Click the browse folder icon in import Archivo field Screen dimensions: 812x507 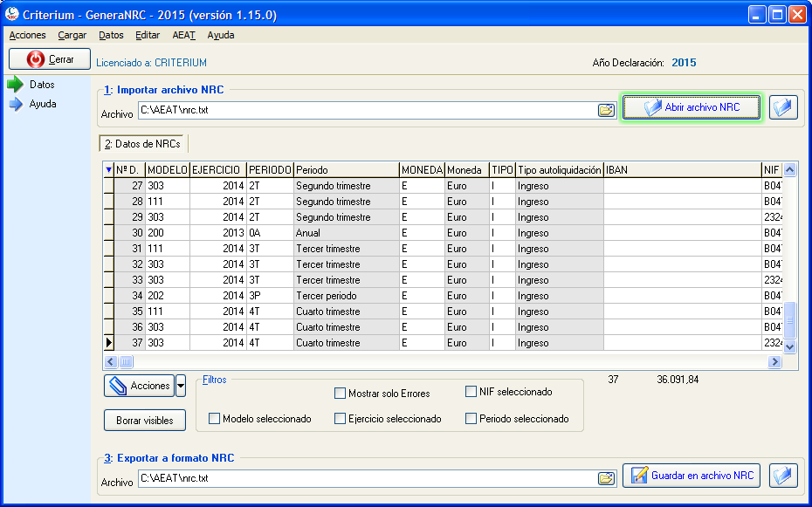(606, 110)
